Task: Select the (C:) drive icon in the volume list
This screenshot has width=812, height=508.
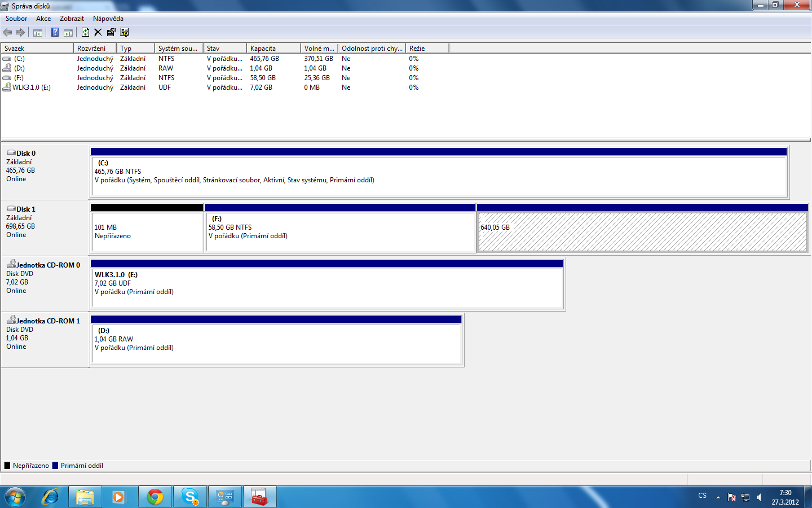Action: coord(7,59)
